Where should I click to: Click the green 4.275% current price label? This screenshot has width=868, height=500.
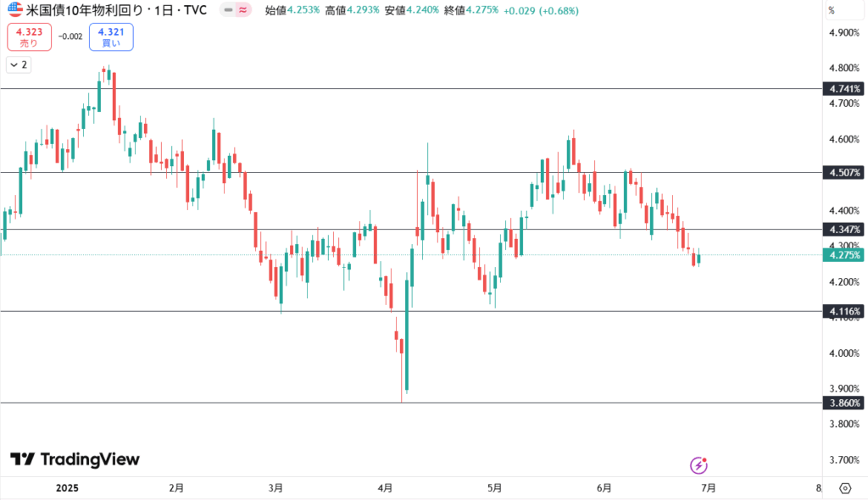point(843,255)
